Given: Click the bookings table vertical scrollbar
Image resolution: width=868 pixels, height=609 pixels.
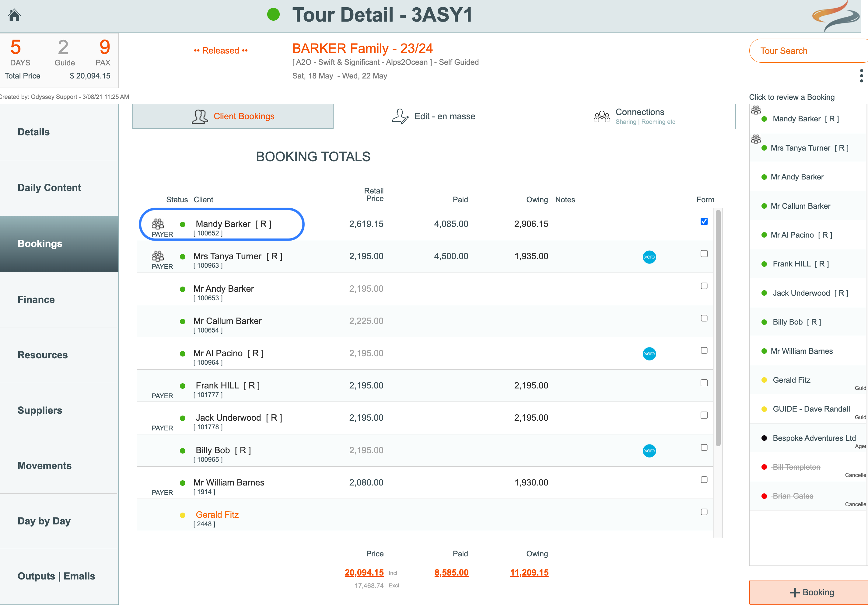Looking at the screenshot, I should [718, 329].
